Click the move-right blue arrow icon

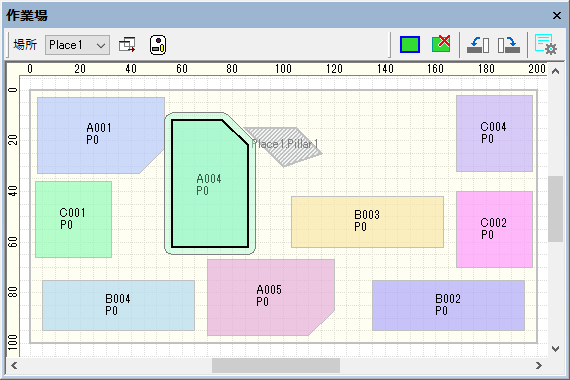509,45
